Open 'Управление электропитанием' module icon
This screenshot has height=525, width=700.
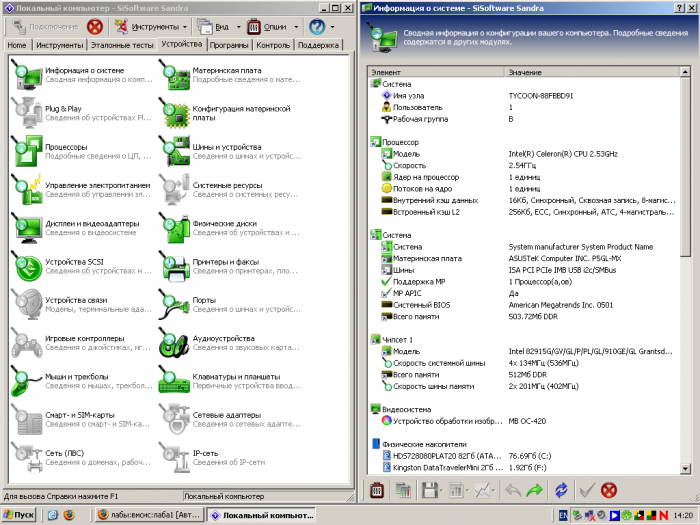point(27,189)
